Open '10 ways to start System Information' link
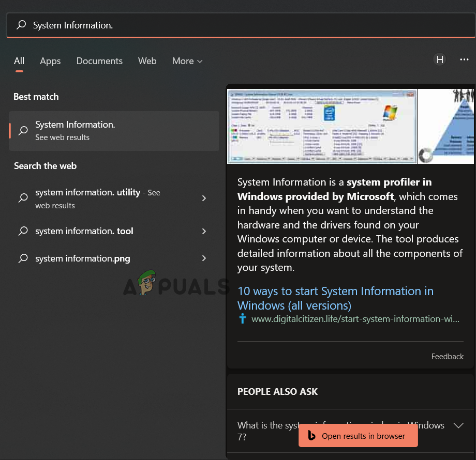This screenshot has height=460, width=476. 335,298
